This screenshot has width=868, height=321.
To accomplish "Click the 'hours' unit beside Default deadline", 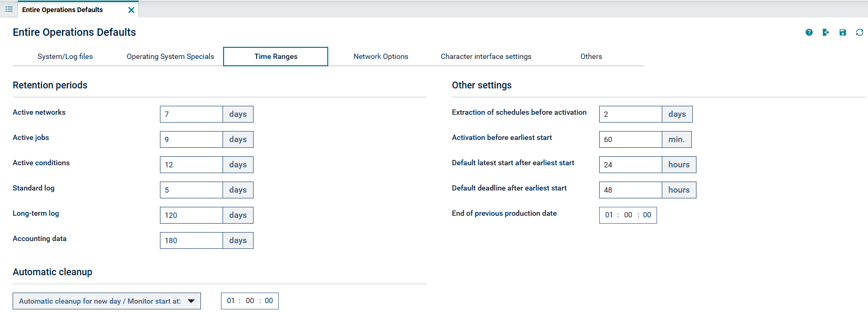I will click(x=679, y=190).
